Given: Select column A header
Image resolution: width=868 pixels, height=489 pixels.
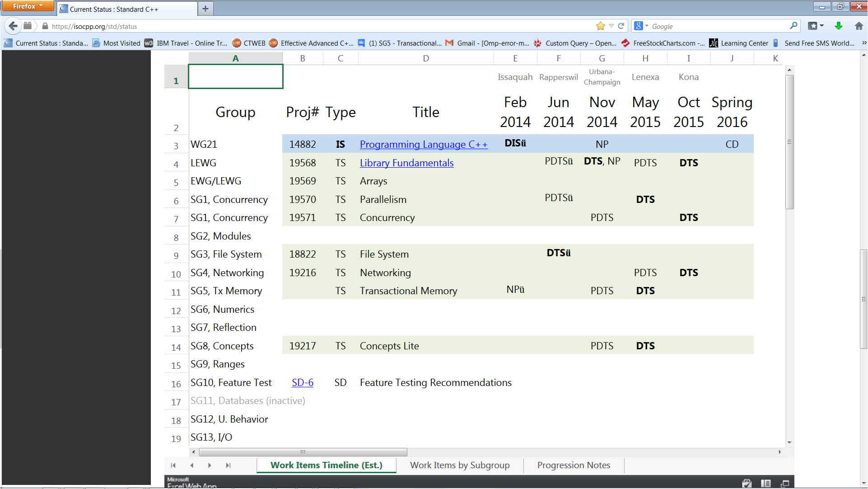Looking at the screenshot, I should (235, 58).
